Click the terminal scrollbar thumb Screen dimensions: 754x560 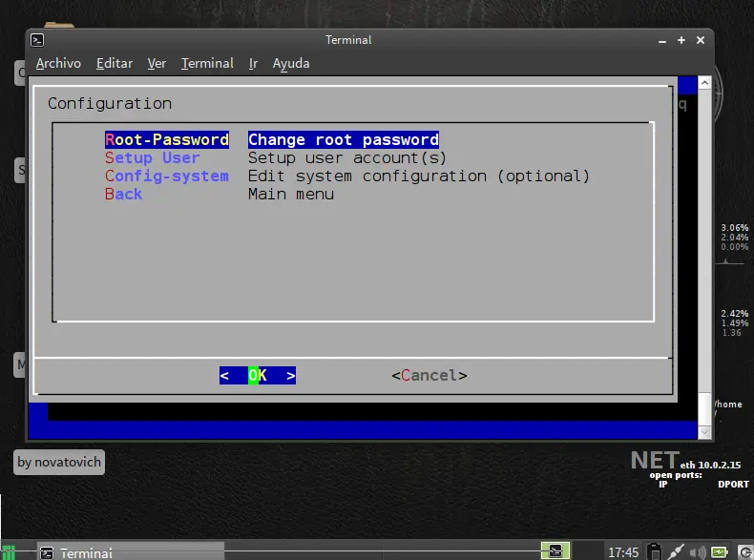pos(704,409)
